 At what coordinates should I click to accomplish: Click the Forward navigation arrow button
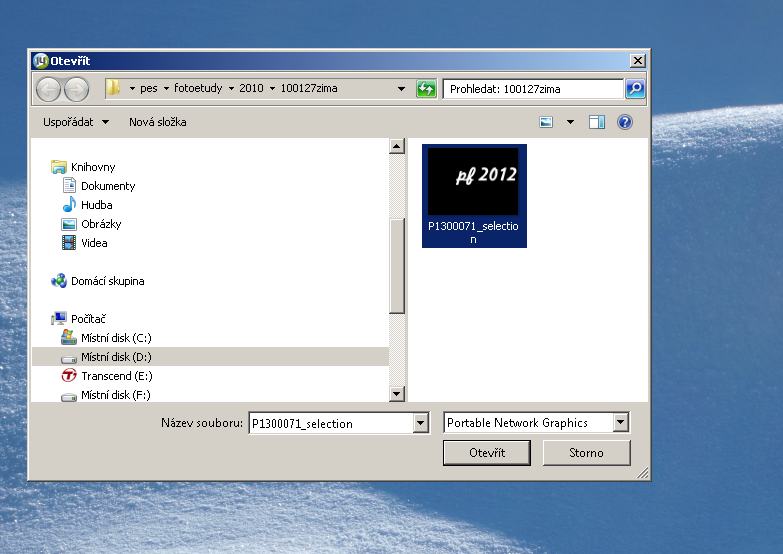tap(76, 89)
